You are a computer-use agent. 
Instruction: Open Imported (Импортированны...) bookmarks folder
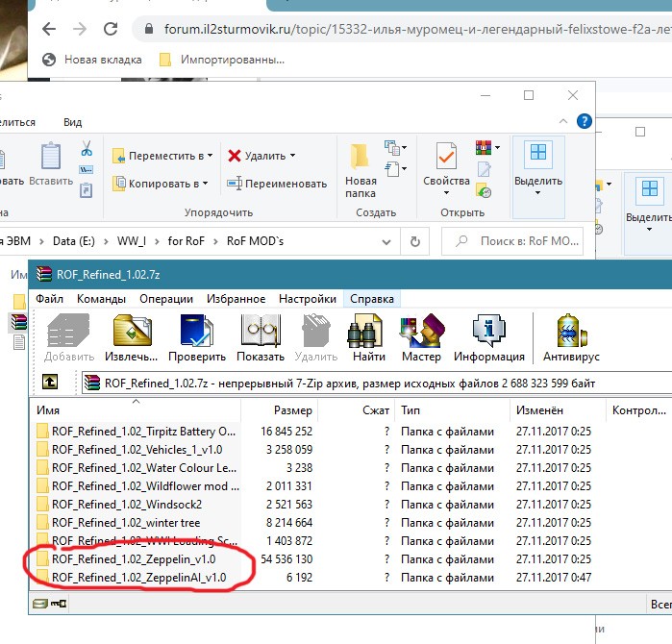pos(222,60)
